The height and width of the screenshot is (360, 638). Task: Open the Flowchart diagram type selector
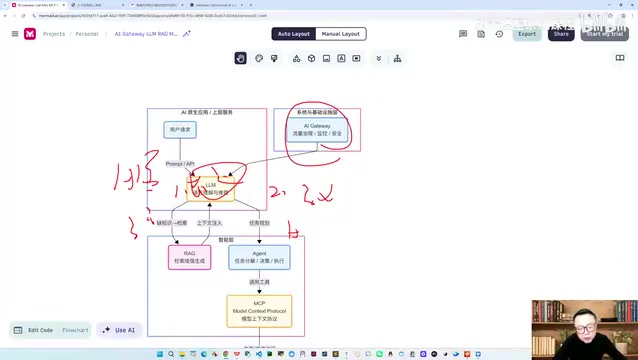[75, 330]
